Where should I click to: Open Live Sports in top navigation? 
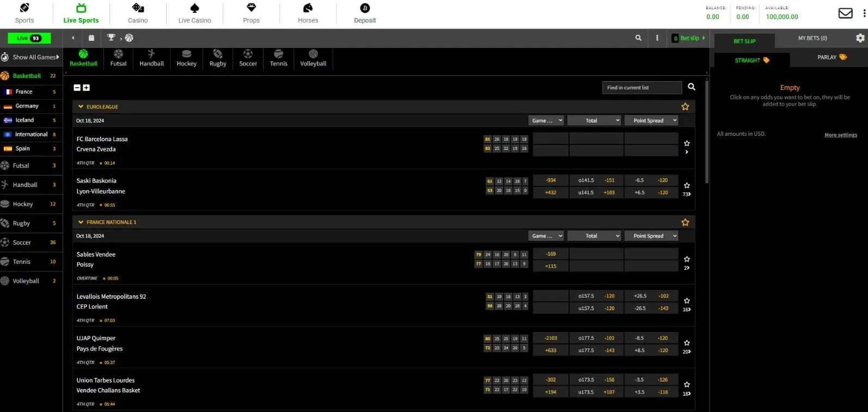[x=81, y=14]
